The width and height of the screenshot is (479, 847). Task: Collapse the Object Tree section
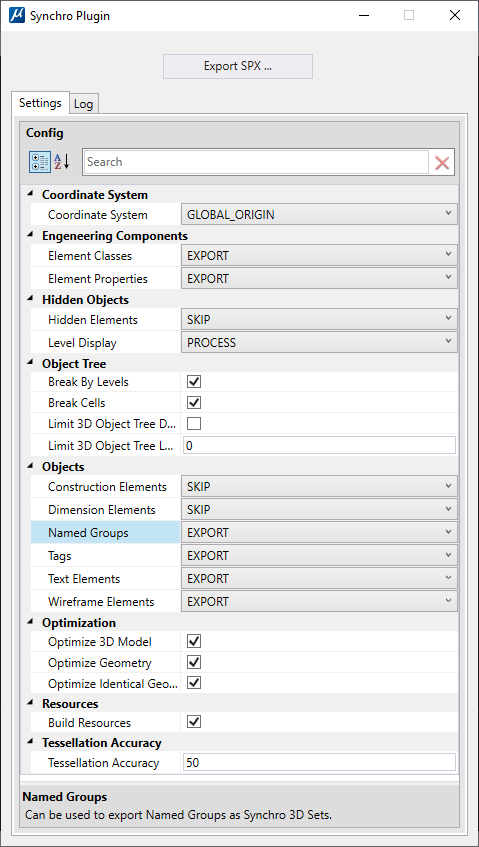30,364
